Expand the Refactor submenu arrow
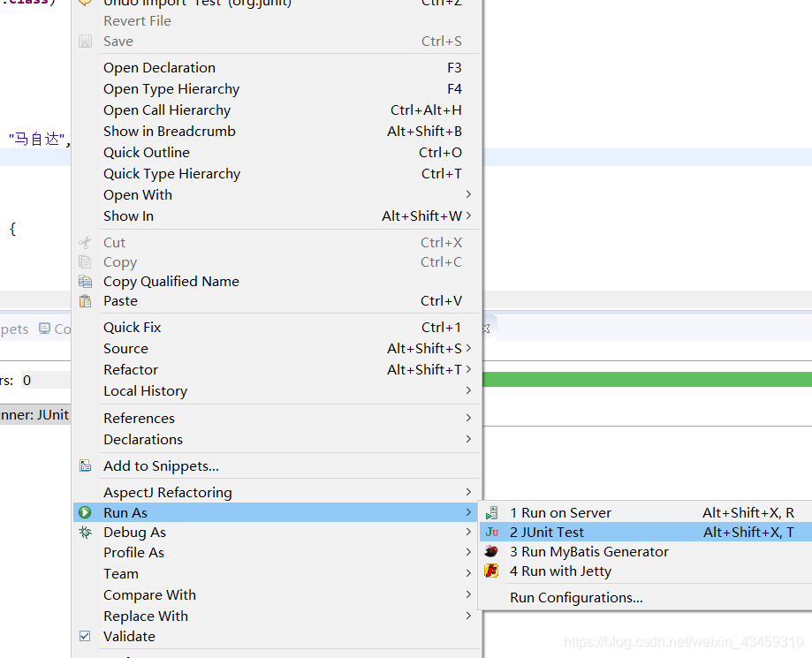This screenshot has height=658, width=812. coord(468,370)
